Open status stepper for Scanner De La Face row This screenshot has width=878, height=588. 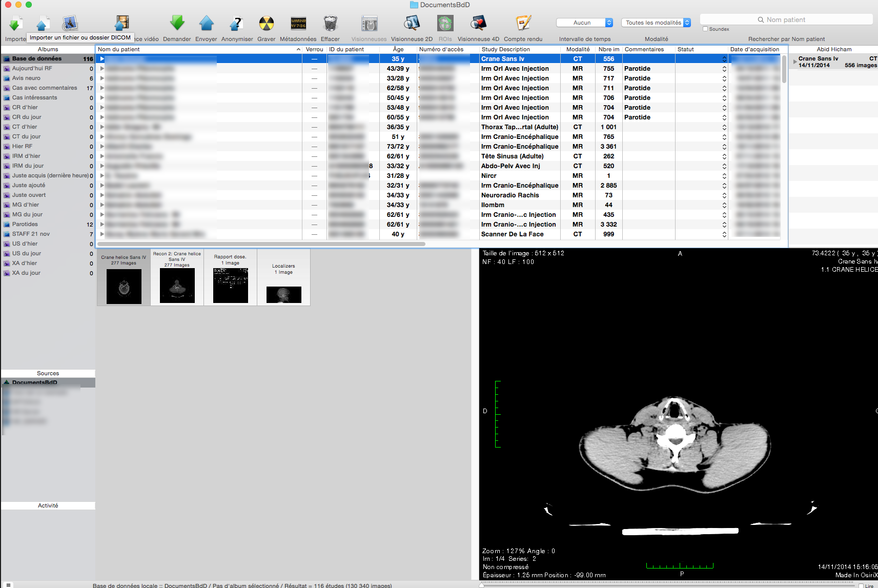[724, 234]
